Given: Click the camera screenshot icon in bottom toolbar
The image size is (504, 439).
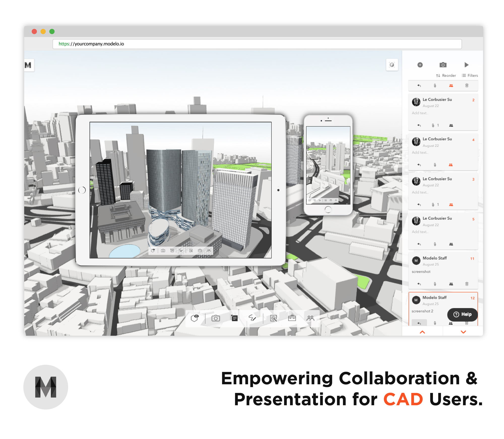Looking at the screenshot, I should click(215, 318).
